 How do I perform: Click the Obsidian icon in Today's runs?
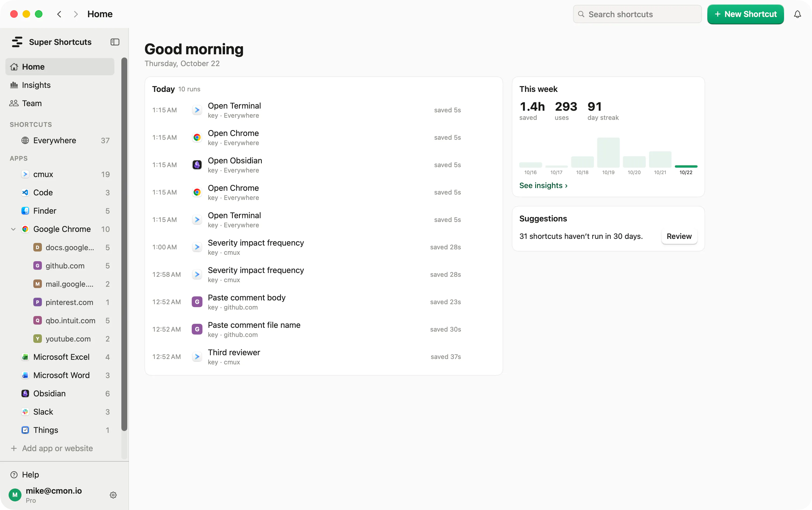pyautogui.click(x=197, y=165)
